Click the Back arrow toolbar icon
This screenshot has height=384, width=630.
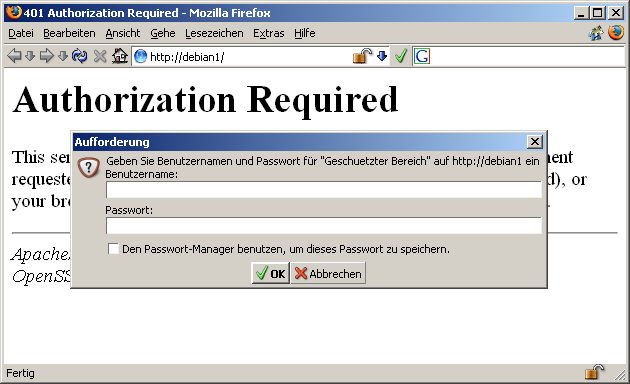(14, 56)
